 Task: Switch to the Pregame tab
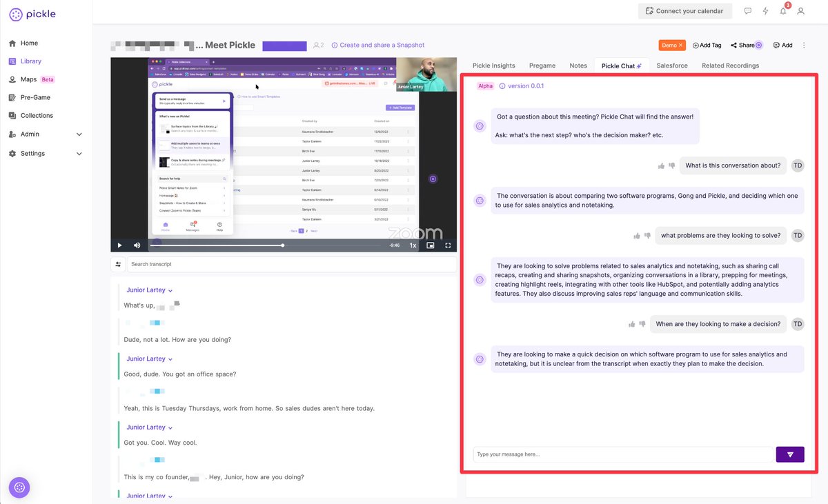coord(542,65)
